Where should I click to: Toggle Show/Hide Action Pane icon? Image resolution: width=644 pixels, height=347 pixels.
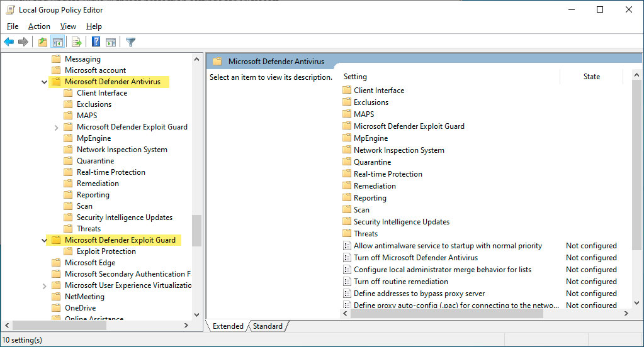point(111,42)
